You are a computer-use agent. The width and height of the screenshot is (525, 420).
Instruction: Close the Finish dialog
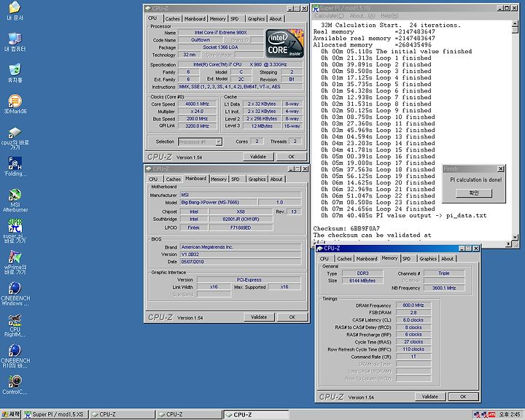(x=500, y=169)
